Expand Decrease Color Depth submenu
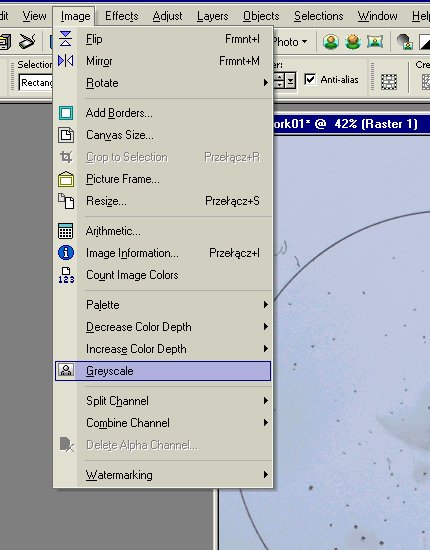 [x=163, y=327]
